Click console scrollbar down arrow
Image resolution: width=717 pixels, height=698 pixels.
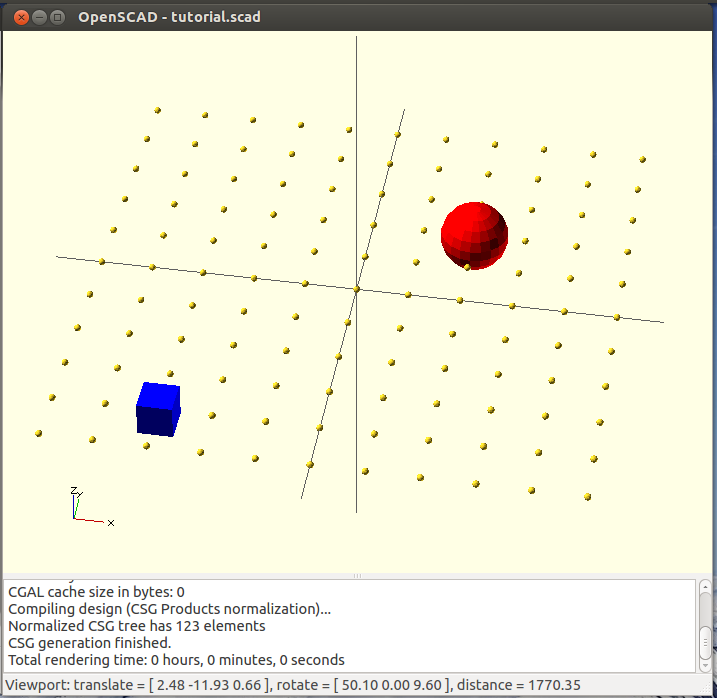[x=705, y=666]
